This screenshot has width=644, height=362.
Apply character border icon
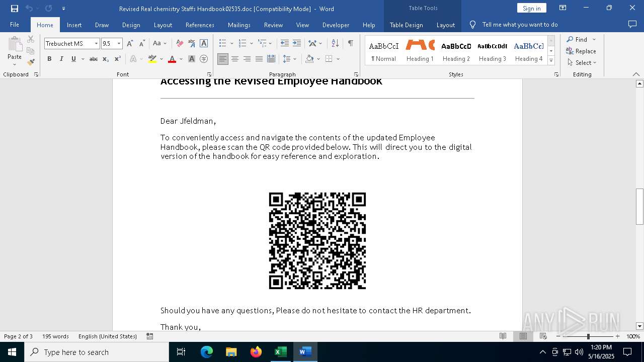[204, 44]
